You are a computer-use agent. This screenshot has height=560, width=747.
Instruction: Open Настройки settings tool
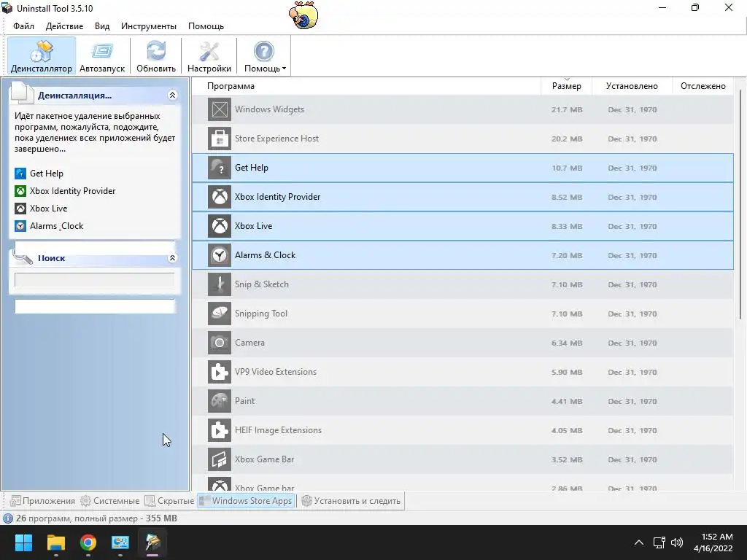click(209, 55)
